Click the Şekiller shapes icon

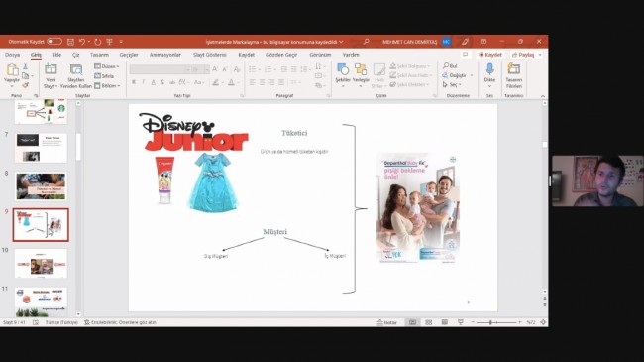[343, 70]
